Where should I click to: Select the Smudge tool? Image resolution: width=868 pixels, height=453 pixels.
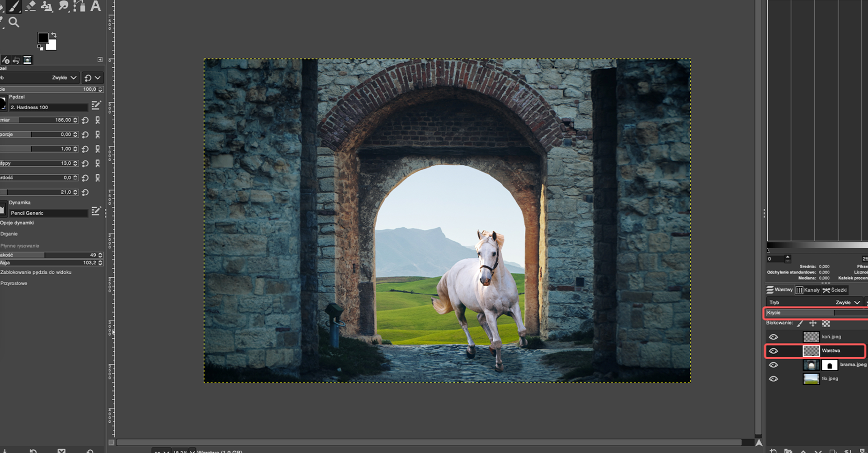click(63, 6)
